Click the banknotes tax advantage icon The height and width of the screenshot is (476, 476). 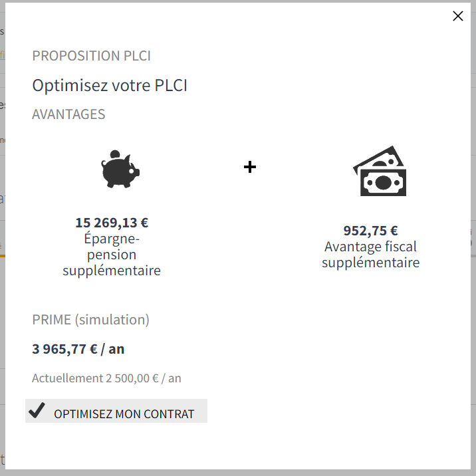click(x=379, y=172)
